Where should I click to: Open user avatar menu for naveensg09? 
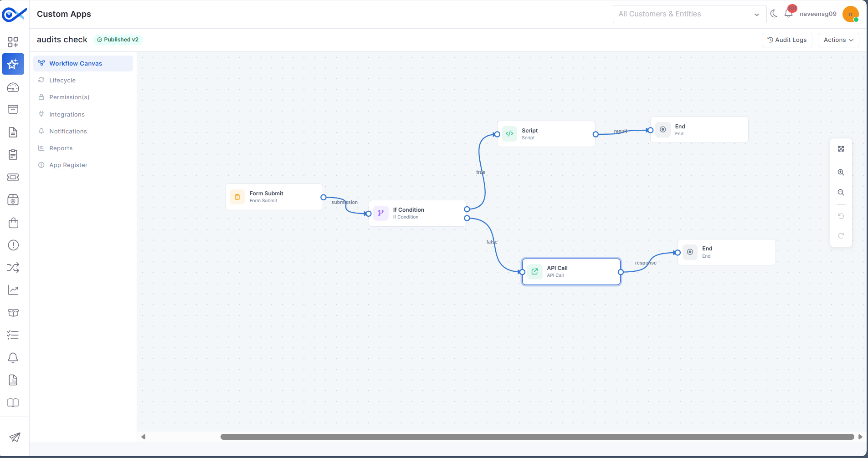pos(851,14)
